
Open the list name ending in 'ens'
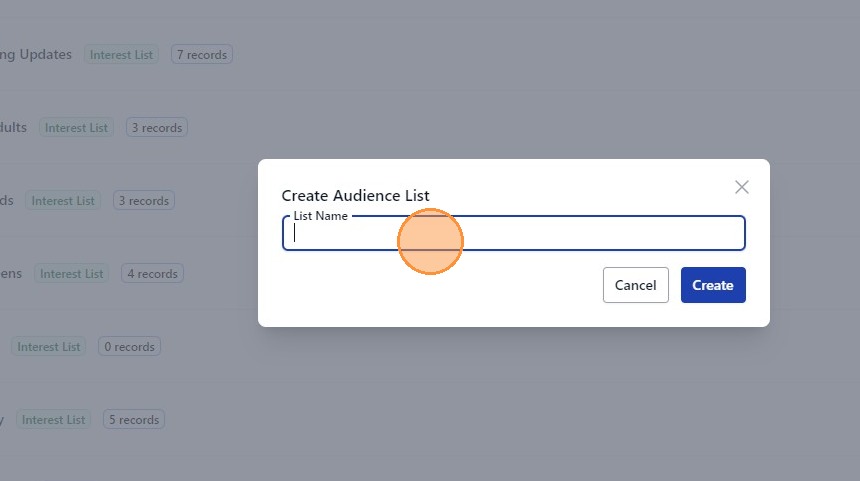tap(10, 273)
